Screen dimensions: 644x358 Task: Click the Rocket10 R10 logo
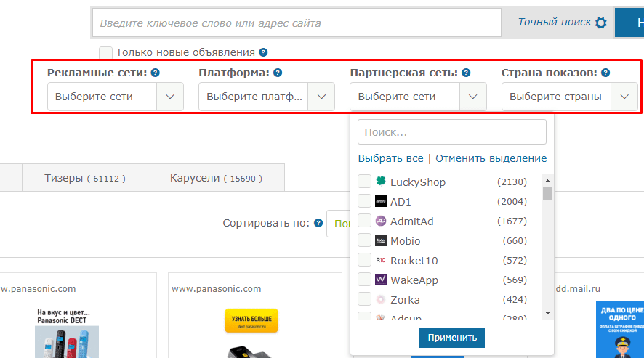(x=381, y=260)
